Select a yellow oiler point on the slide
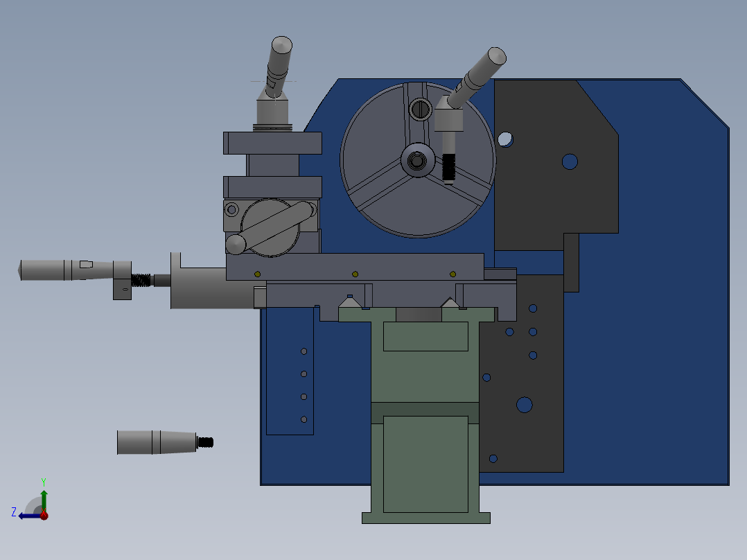Viewport: 747px width, 560px height. 355,274
